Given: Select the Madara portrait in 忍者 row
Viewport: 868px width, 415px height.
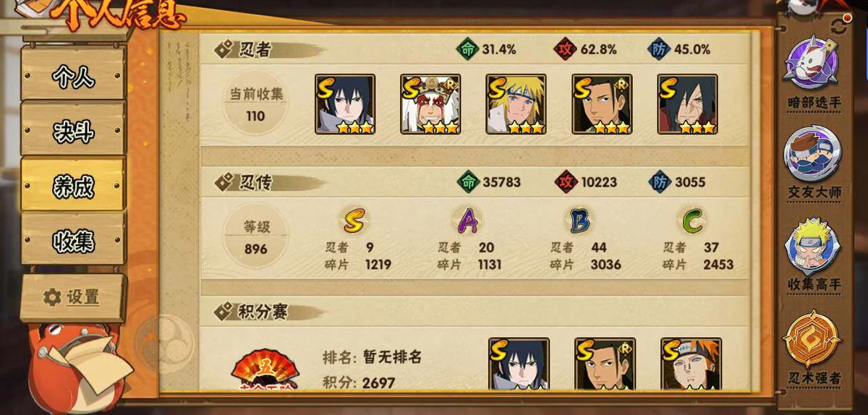Looking at the screenshot, I should pyautogui.click(x=687, y=104).
